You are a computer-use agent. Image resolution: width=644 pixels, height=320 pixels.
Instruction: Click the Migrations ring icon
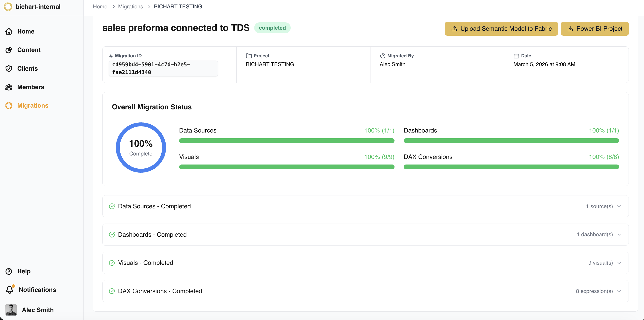point(9,106)
